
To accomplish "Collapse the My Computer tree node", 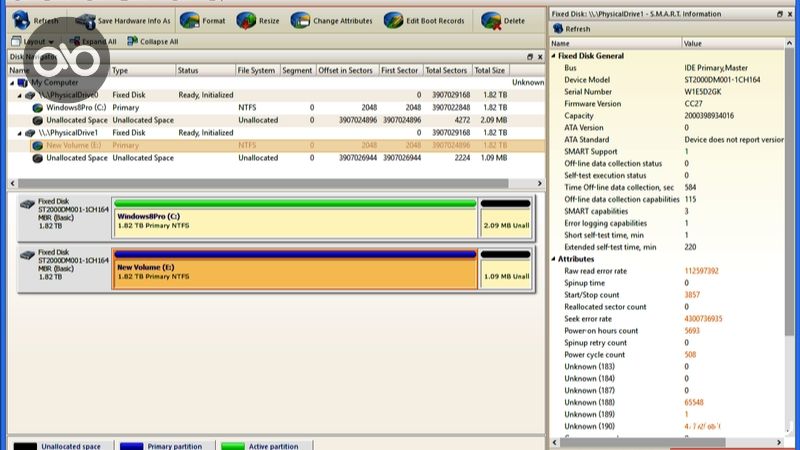I will [12, 83].
